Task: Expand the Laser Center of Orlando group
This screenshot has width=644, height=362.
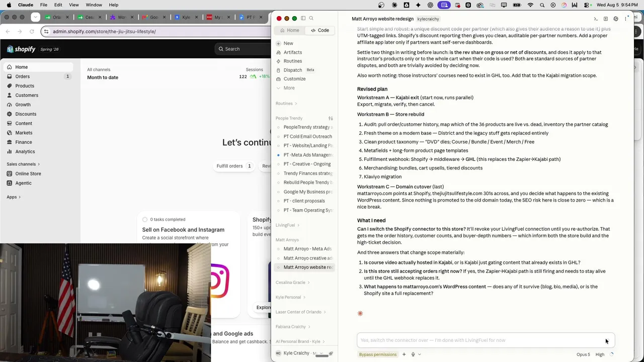Action: coord(300,312)
